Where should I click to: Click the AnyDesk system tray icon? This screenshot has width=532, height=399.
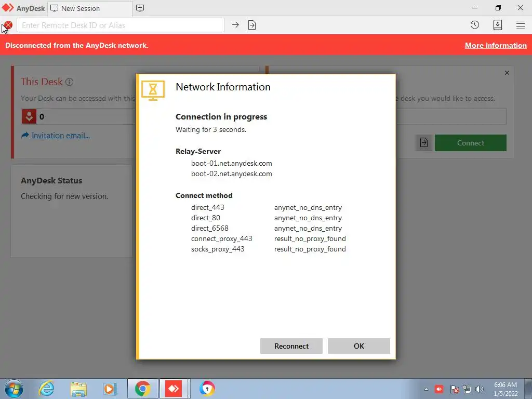coord(439,389)
